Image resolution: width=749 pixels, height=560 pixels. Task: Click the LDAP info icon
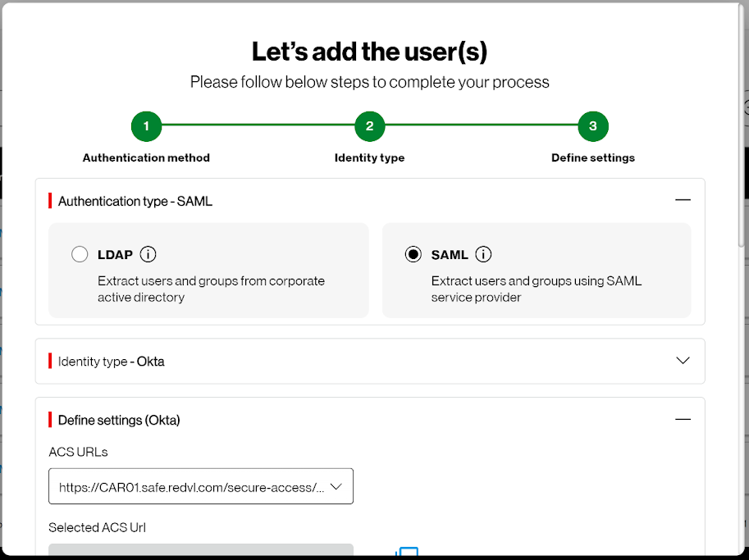(148, 254)
